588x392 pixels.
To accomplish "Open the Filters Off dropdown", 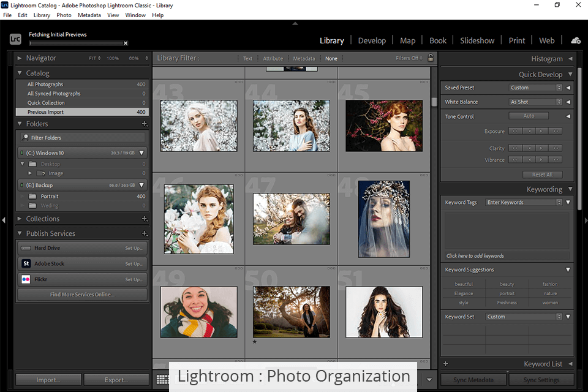I will (409, 58).
